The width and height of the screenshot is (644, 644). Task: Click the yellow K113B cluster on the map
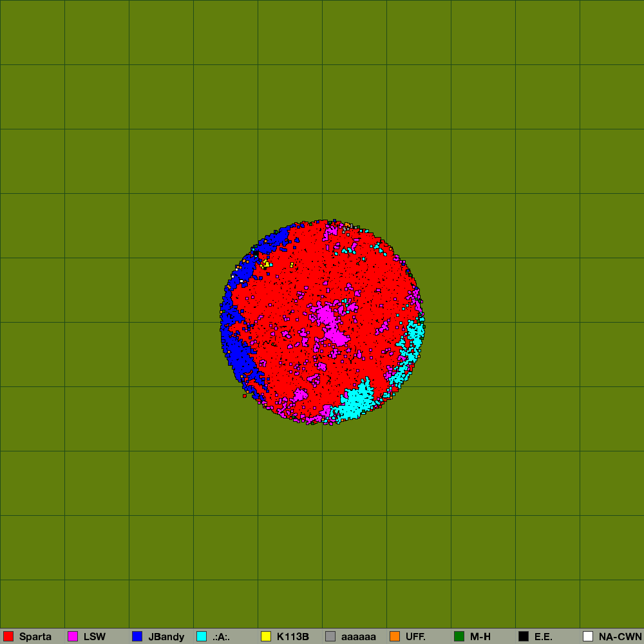click(266, 263)
